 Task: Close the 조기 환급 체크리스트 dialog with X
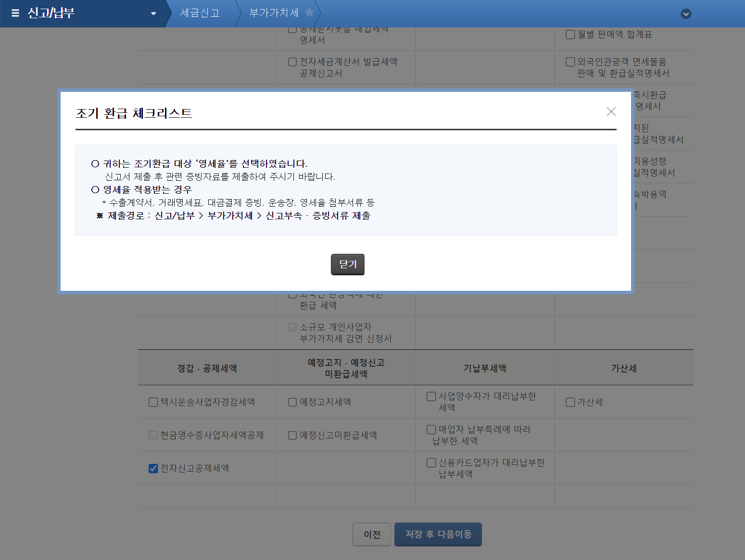(611, 112)
